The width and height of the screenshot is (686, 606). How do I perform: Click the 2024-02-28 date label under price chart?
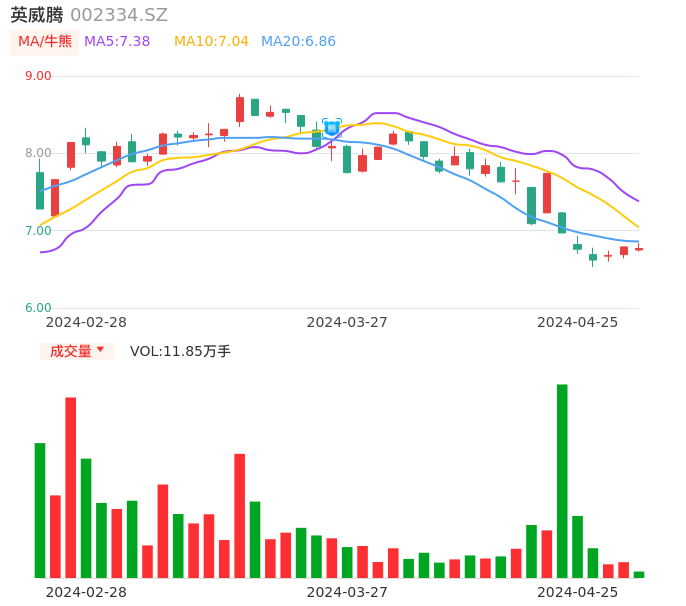click(x=87, y=322)
